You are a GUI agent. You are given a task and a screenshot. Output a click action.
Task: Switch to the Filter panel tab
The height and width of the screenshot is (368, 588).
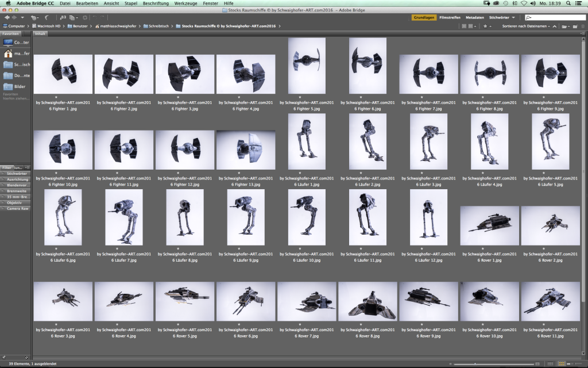click(7, 168)
